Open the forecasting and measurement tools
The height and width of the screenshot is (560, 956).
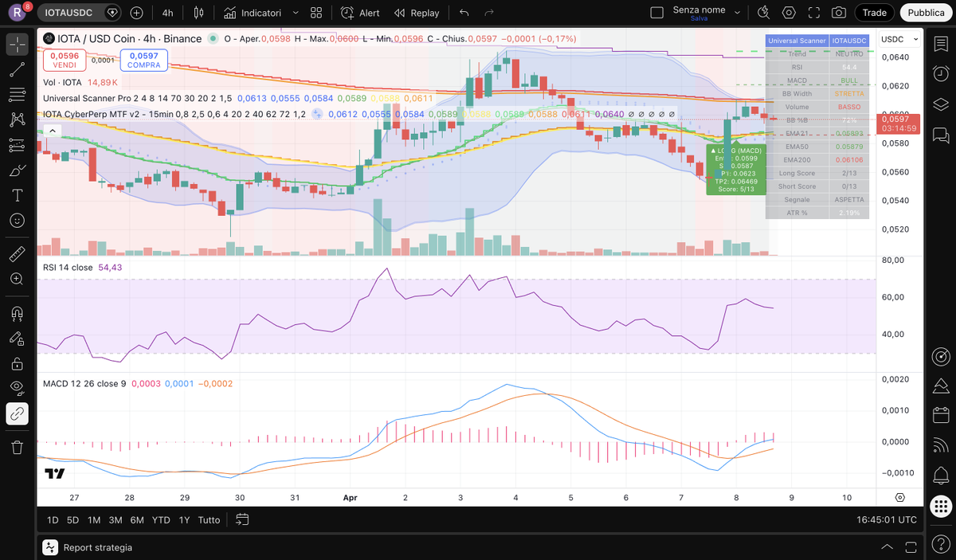pos(17,145)
